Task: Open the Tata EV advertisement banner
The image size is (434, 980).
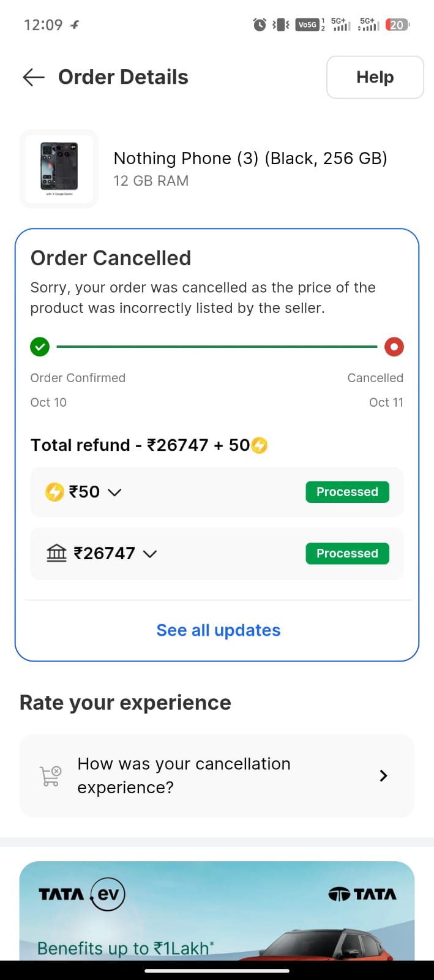Action: pyautogui.click(x=217, y=919)
